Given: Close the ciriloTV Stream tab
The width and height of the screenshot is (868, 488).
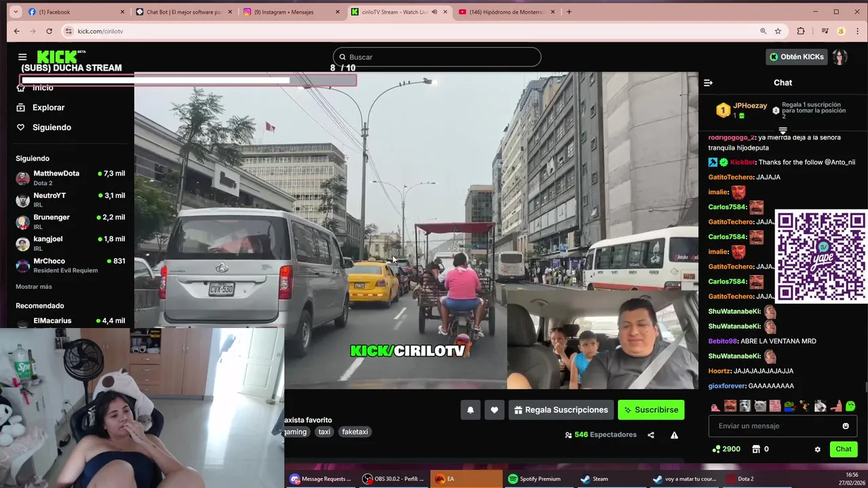Looking at the screenshot, I should pos(446,12).
